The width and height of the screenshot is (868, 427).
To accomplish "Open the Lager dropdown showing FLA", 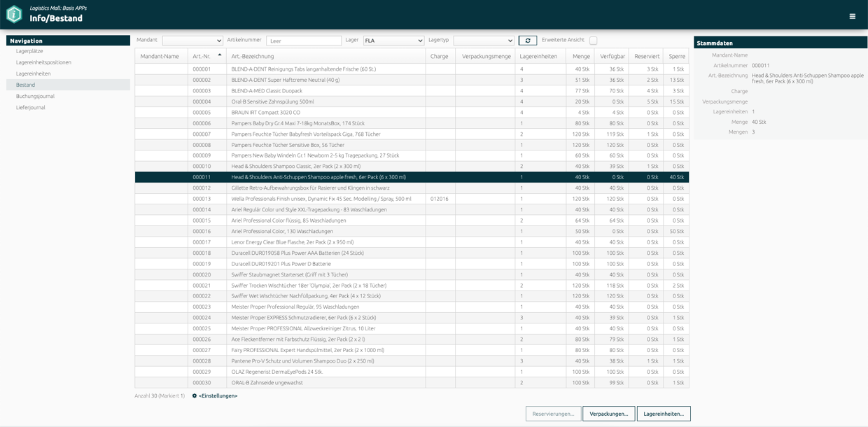I will tap(393, 41).
